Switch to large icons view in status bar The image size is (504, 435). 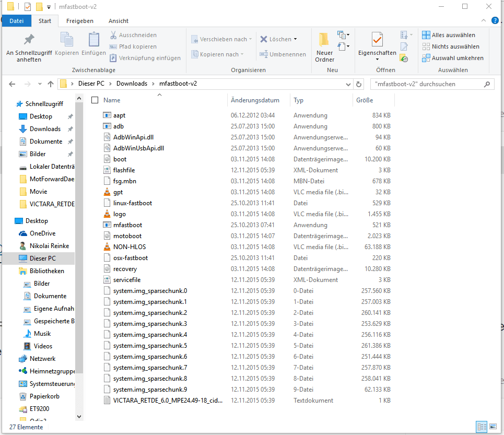[x=493, y=427]
